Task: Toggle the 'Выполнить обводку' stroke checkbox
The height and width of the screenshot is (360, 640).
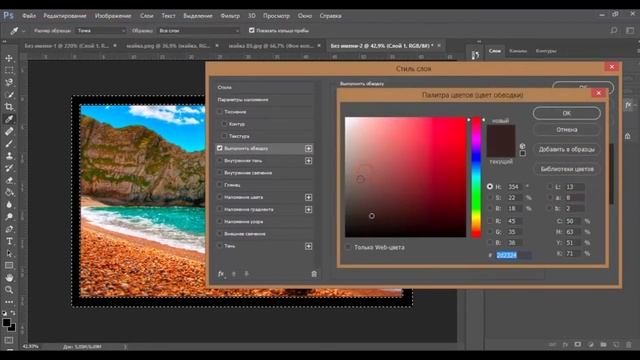Action: pyautogui.click(x=220, y=148)
